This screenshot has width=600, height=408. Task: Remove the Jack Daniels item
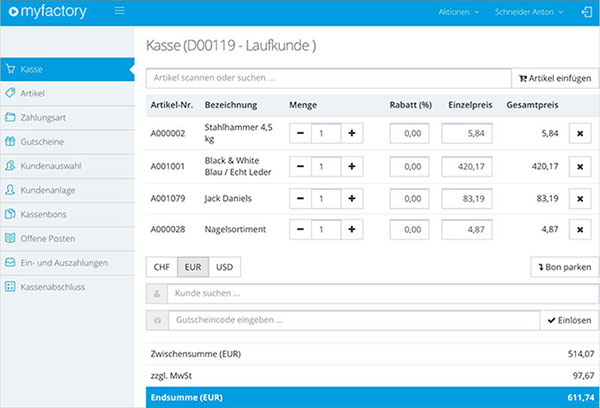[x=580, y=199]
